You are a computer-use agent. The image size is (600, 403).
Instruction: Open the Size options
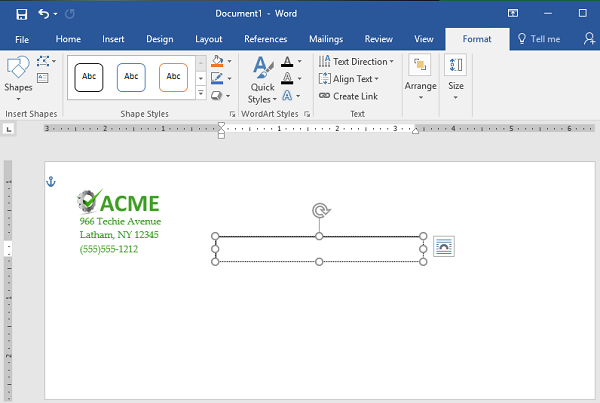[x=456, y=75]
